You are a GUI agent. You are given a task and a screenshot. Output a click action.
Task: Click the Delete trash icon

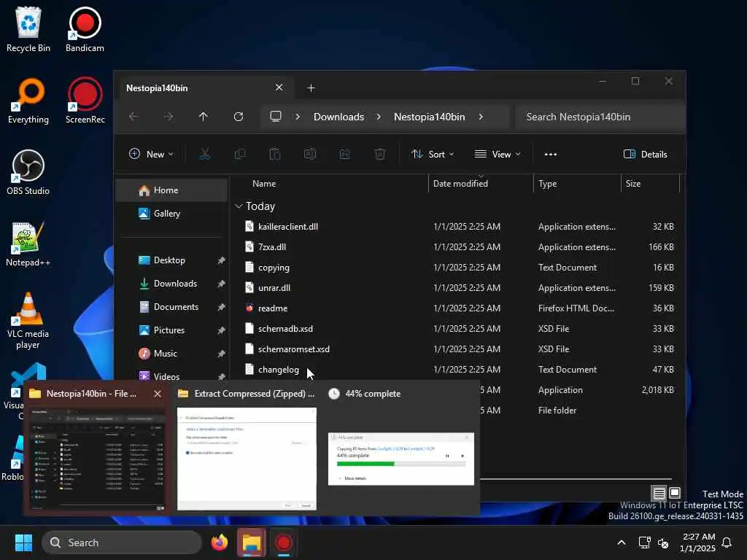coord(379,155)
